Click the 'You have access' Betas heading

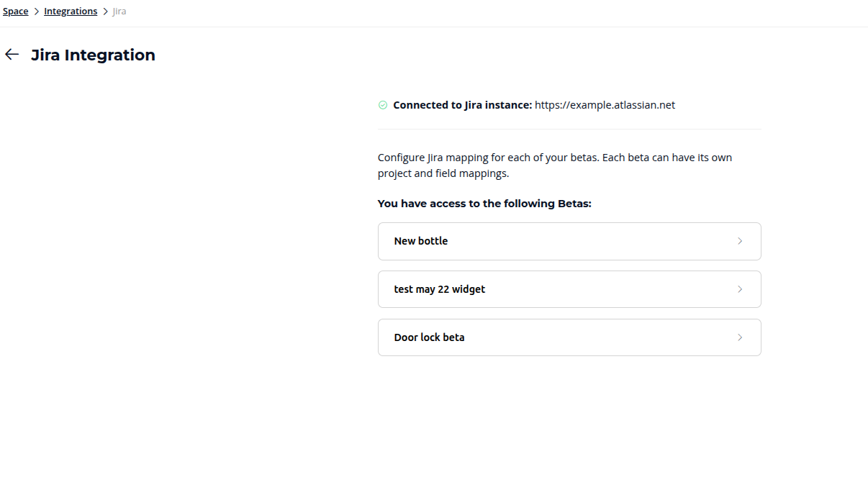[484, 204]
